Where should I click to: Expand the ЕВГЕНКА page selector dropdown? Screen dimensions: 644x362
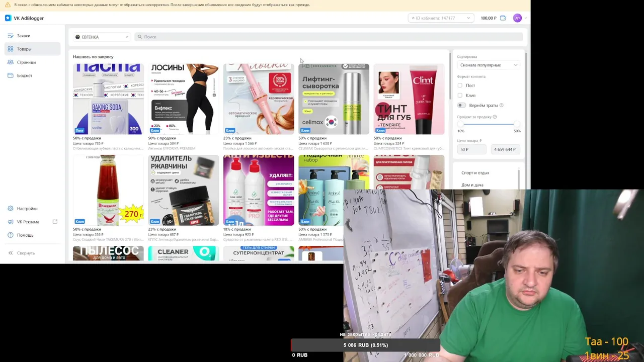[101, 37]
